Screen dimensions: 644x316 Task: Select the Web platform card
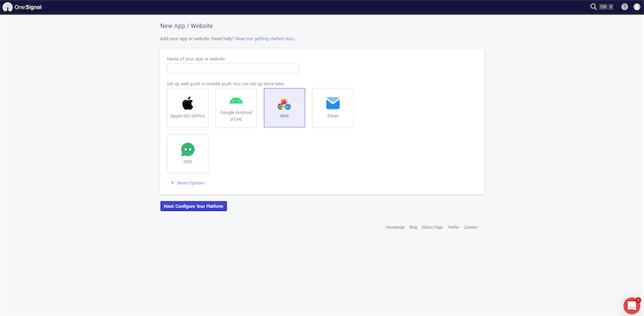point(284,108)
